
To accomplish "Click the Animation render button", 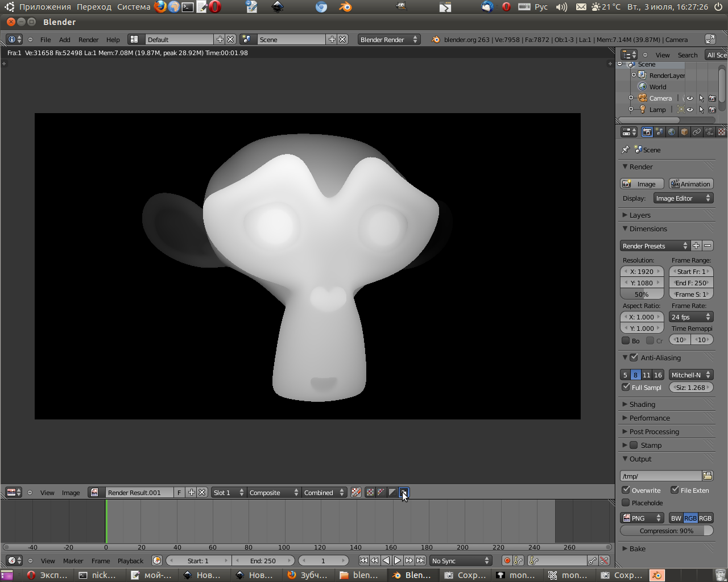I will [x=691, y=184].
